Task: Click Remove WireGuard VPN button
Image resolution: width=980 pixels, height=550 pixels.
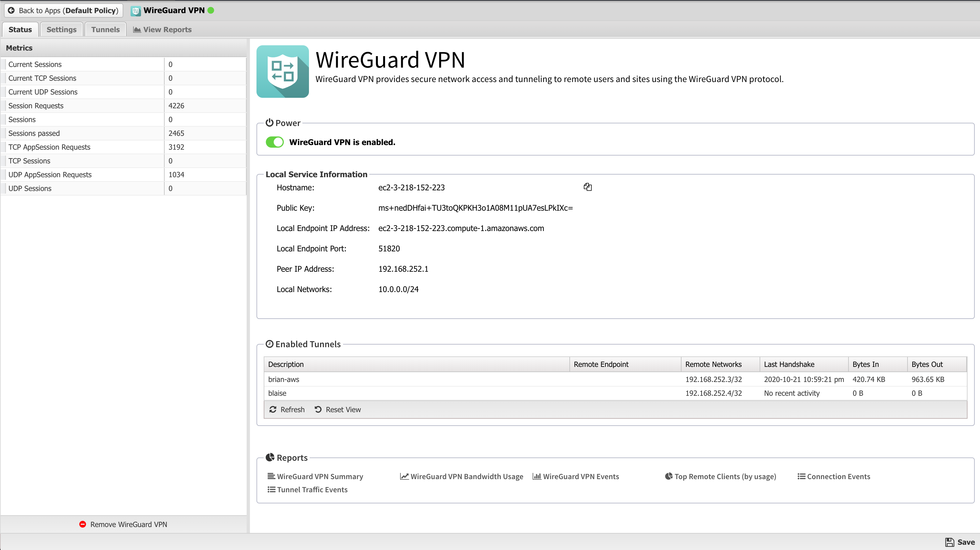Action: [x=123, y=524]
